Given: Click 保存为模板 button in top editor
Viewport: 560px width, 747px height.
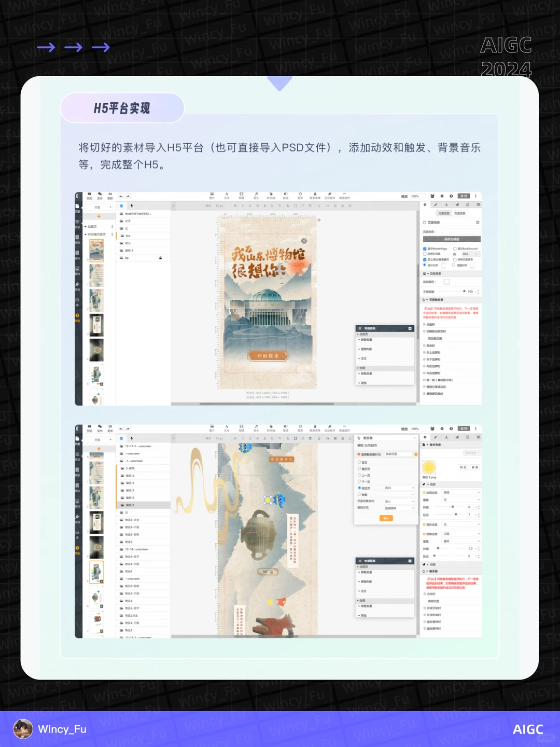Looking at the screenshot, I should pos(452,239).
